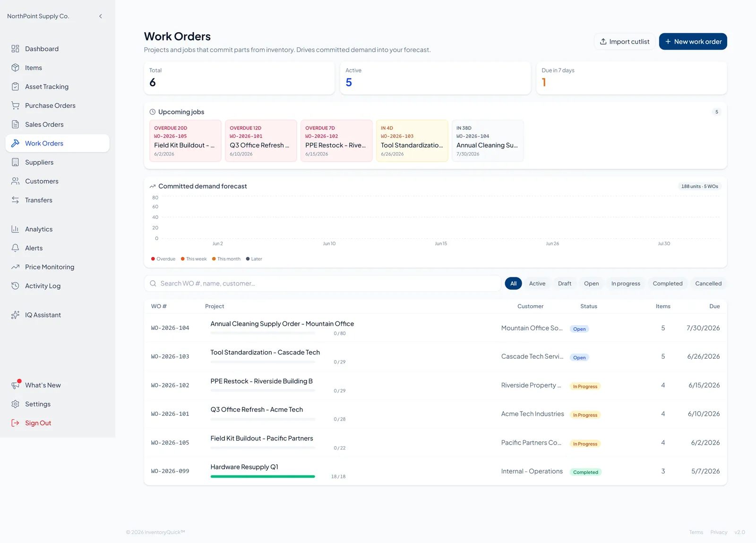The image size is (756, 543).
Task: Open project Q3 Office Refresh - Acme Tech
Action: click(257, 410)
